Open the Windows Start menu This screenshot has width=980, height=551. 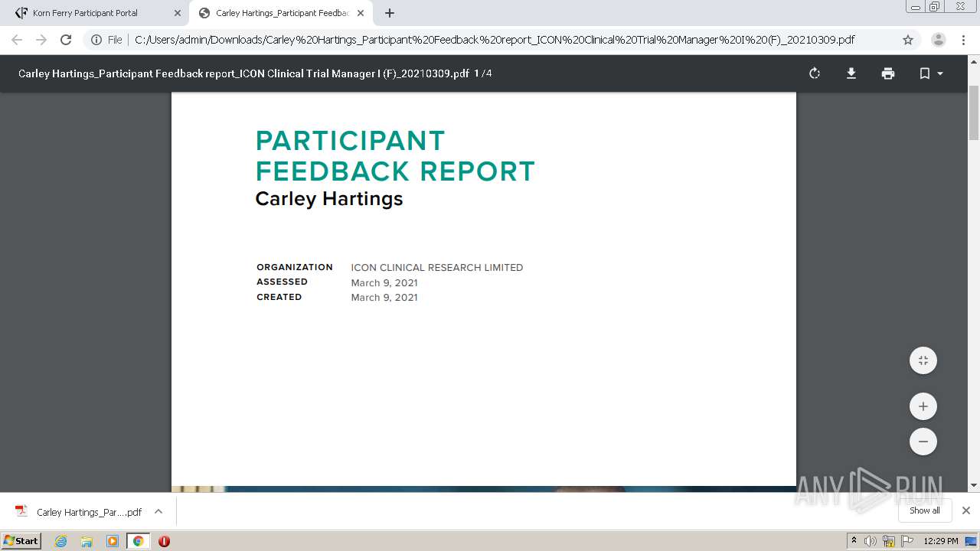[x=21, y=540]
